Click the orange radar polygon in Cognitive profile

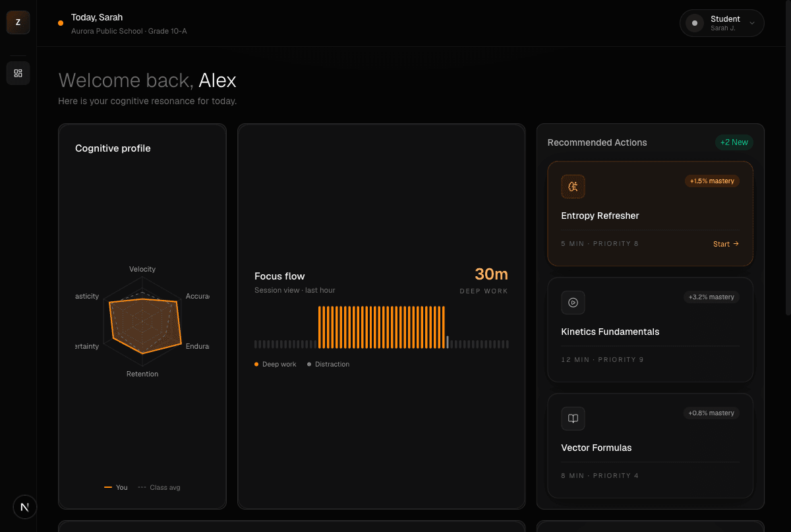point(146,326)
